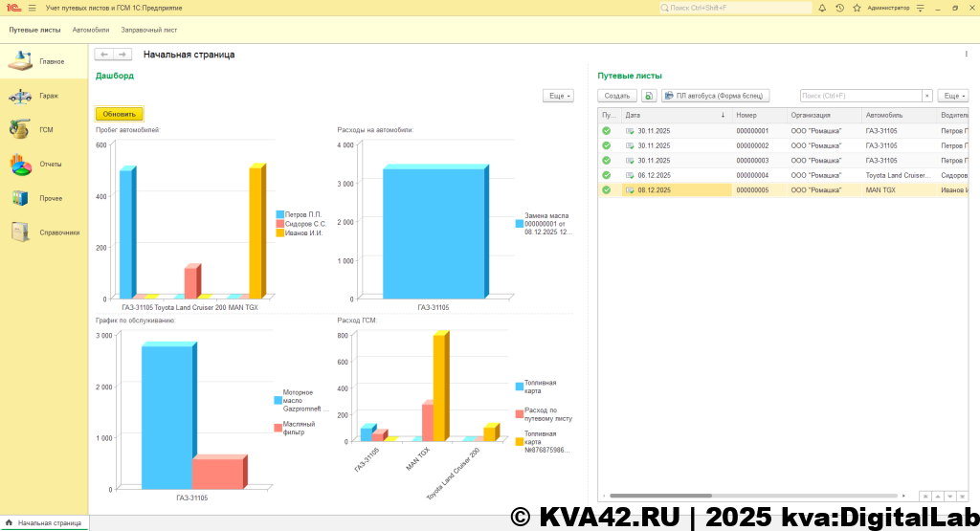Click the notifications bell icon

(822, 8)
